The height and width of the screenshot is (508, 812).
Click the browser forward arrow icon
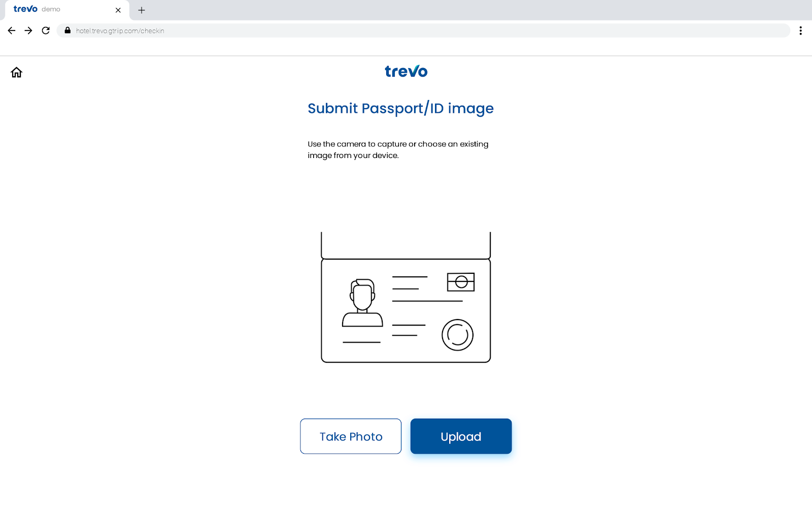[x=28, y=30]
